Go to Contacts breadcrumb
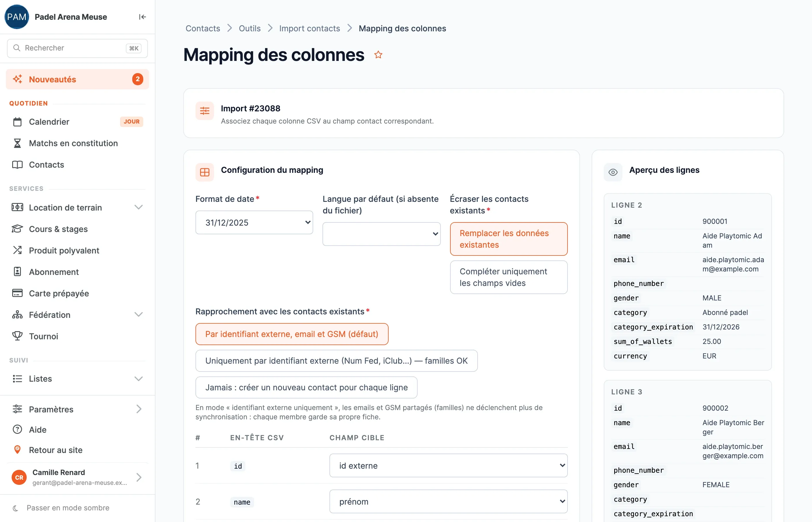Image resolution: width=812 pixels, height=522 pixels. 203,28
